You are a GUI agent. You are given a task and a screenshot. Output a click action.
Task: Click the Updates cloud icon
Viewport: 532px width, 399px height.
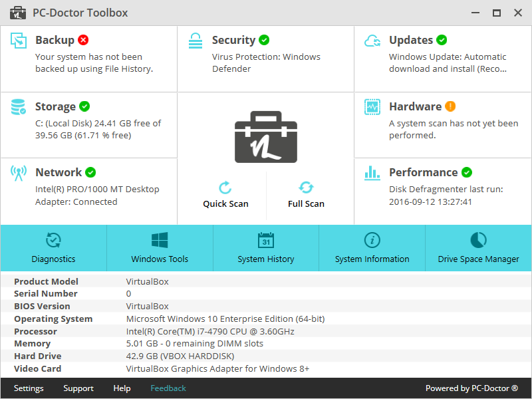(372, 41)
